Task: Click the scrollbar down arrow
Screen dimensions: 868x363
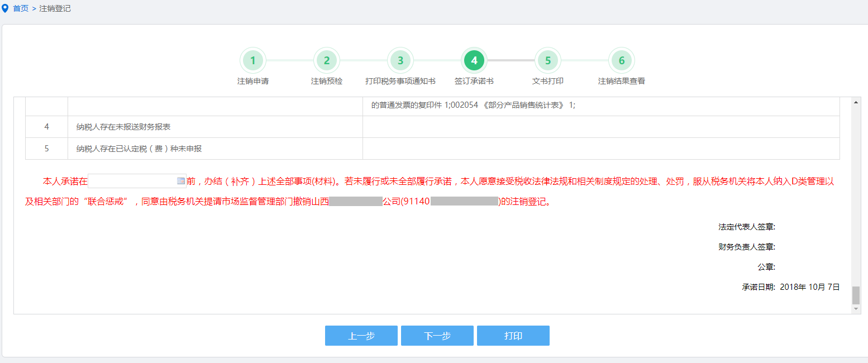Action: (856, 309)
